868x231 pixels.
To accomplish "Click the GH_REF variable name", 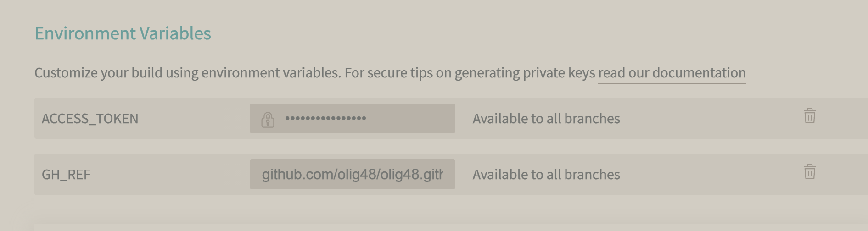I will pyautogui.click(x=66, y=175).
